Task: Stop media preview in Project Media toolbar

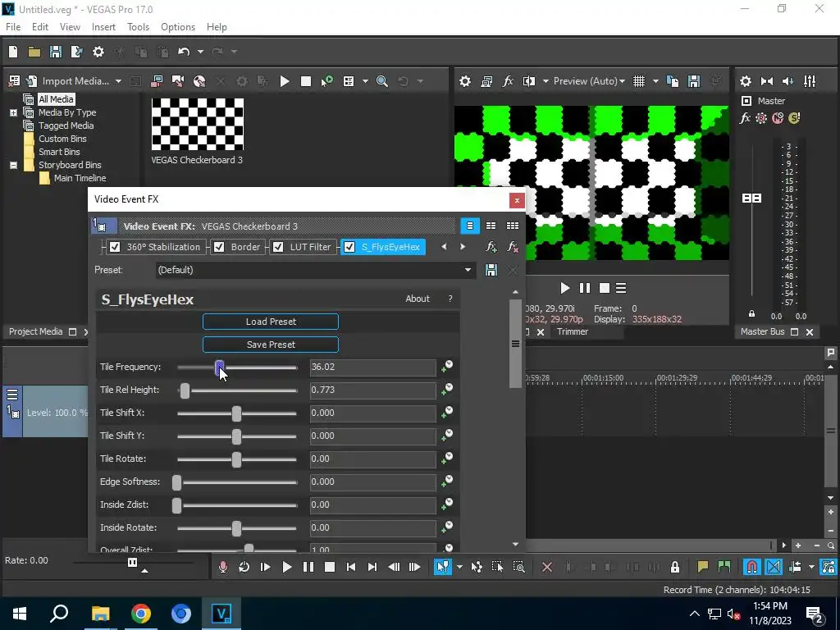Action: point(306,81)
